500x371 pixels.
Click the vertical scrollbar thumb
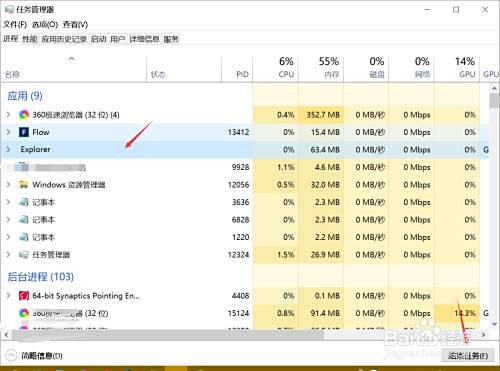tap(494, 101)
